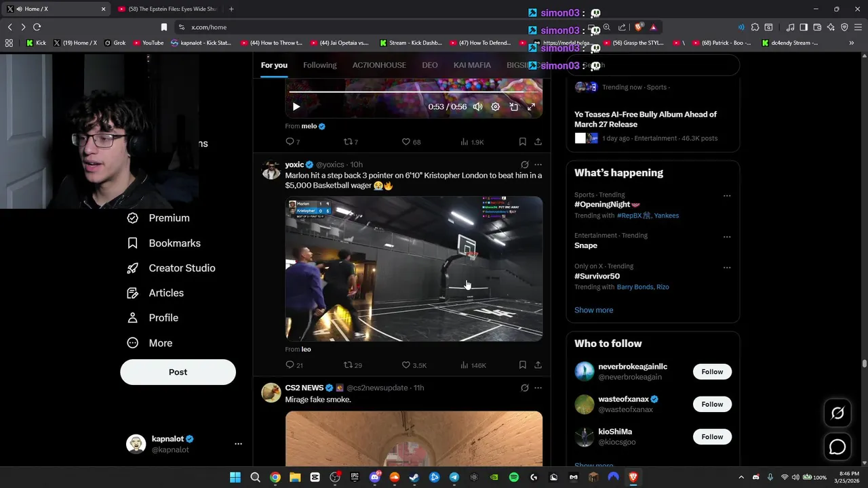The height and width of the screenshot is (488, 868).
Task: View 146K analytics on yoxic post
Action: coord(473,365)
